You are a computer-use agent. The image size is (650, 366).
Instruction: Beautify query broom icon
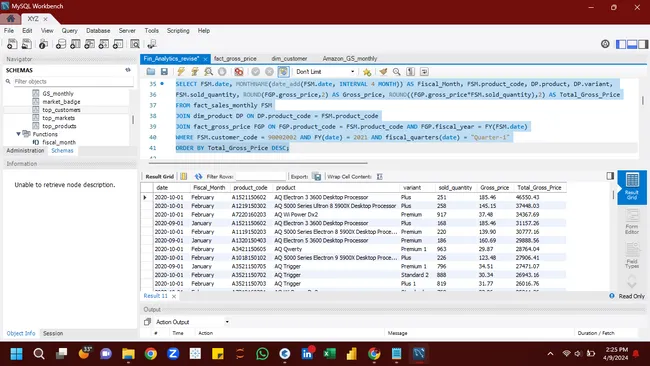coord(383,72)
